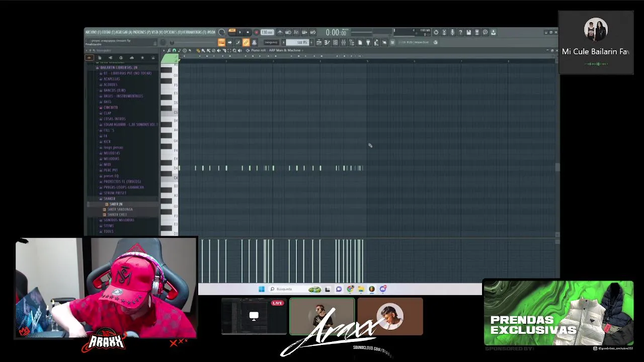Open piano roll menu arrow
644x362 pixels.
pos(164,50)
